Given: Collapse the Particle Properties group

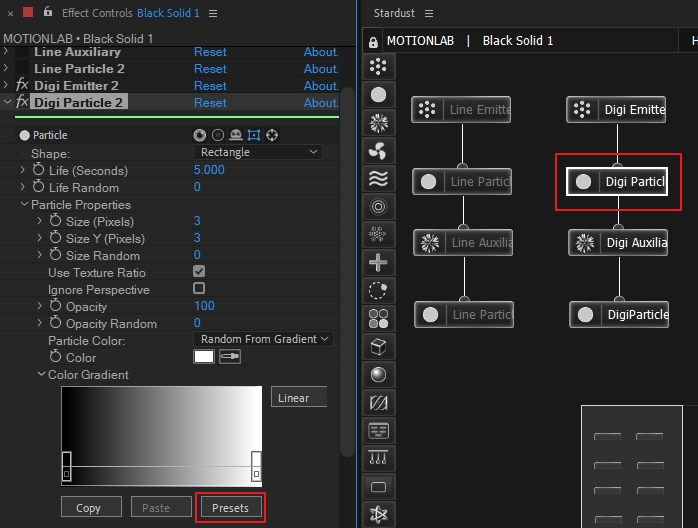Looking at the screenshot, I should 24,204.
